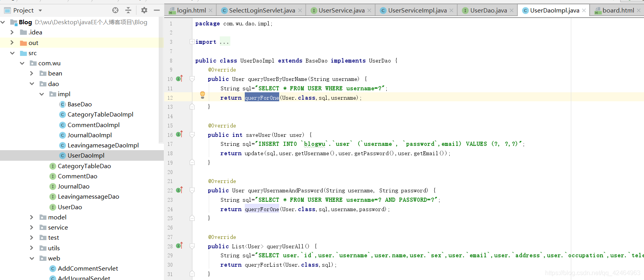Collapse the dao package

pos(32,84)
